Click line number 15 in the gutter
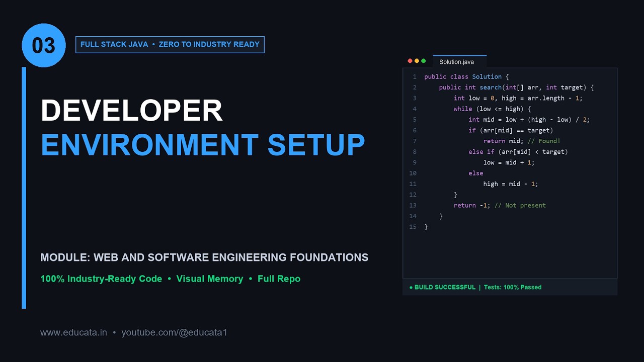This screenshot has height=362, width=644. pyautogui.click(x=413, y=227)
